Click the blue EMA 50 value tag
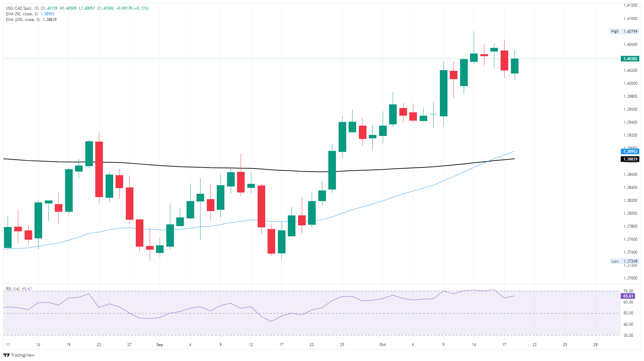 (x=630, y=152)
